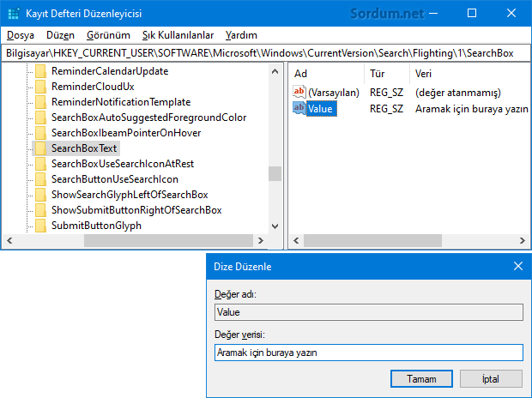The image size is (532, 398).
Task: Click REG_SZ type of Value row
Action: click(x=386, y=109)
